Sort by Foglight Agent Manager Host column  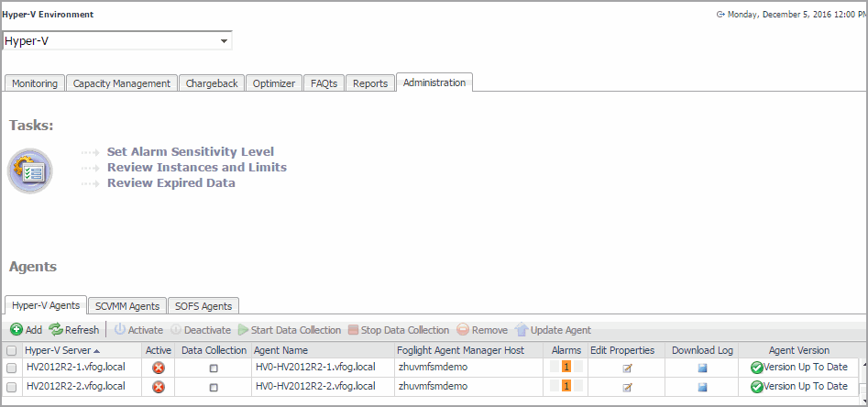[x=467, y=350]
